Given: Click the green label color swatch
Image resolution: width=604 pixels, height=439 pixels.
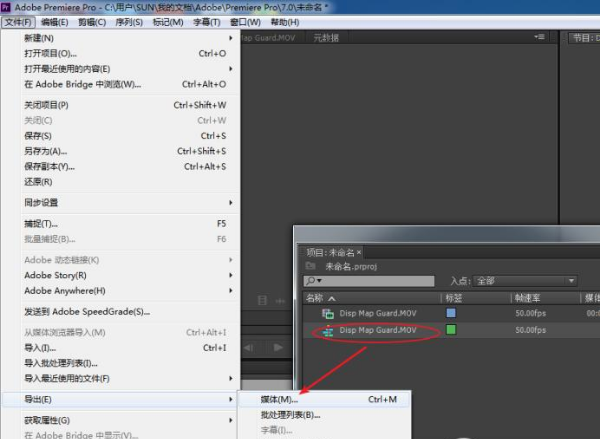Looking at the screenshot, I should [x=451, y=330].
